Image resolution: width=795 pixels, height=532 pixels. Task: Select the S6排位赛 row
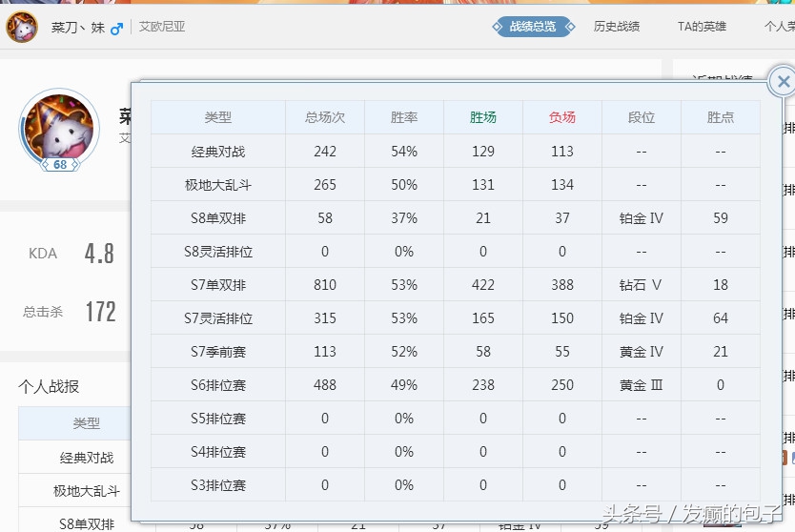coord(456,385)
